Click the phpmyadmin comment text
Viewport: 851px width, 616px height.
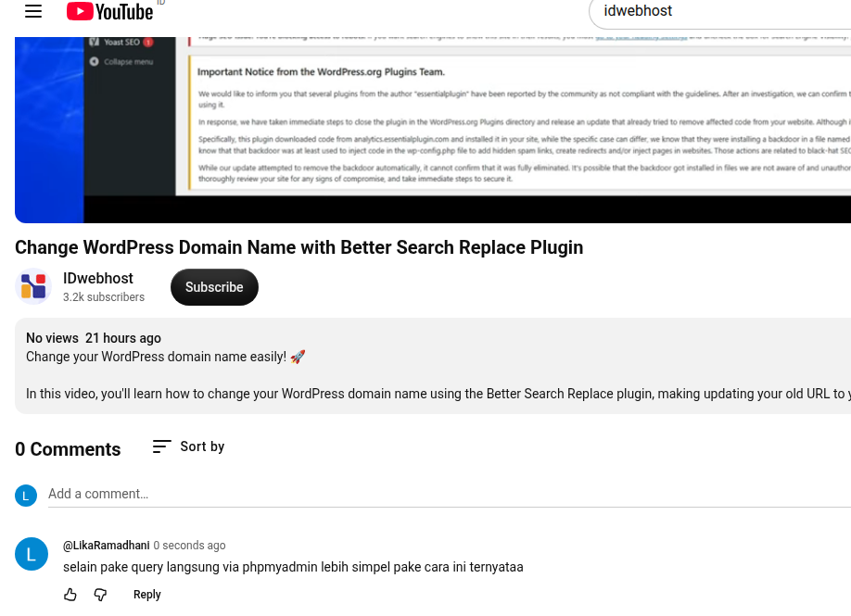pyautogui.click(x=293, y=567)
